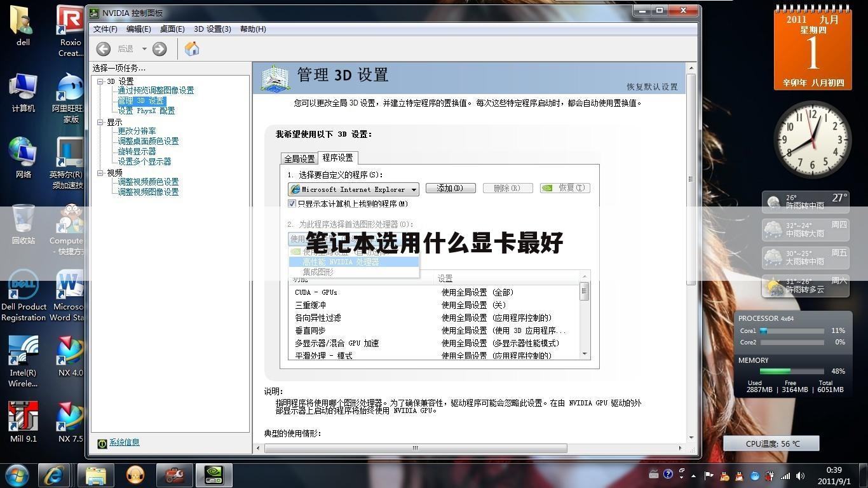Viewport: 868px width, 488px height.
Task: Open the 系统信息 link
Action: [x=124, y=442]
